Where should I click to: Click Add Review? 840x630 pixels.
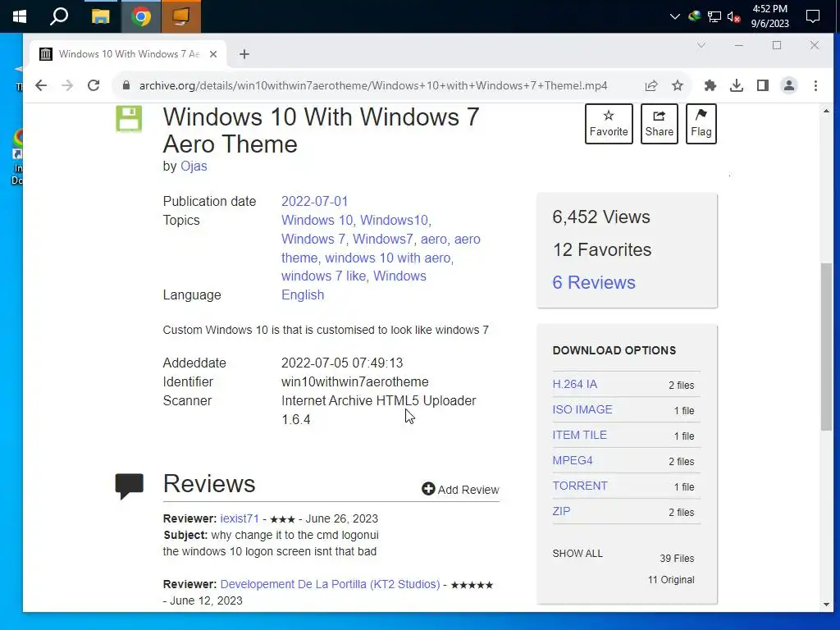[461, 489]
